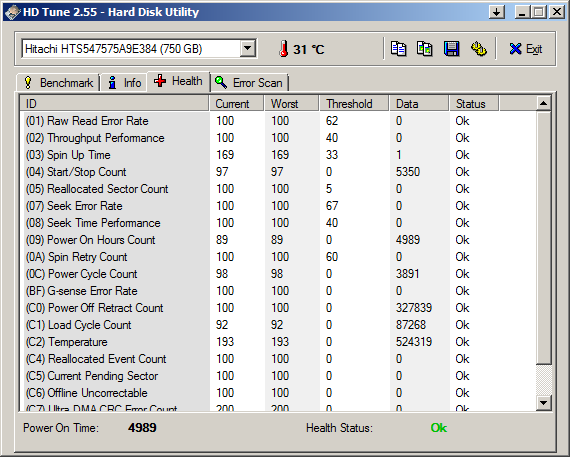Click the Threshold column header
The image size is (570, 457).
coord(354,104)
